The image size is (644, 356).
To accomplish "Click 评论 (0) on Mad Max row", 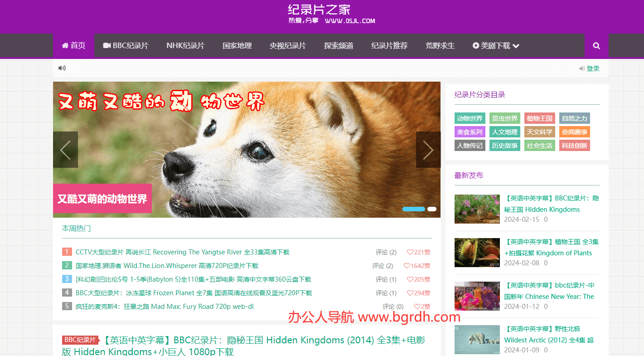I will coord(393,307).
